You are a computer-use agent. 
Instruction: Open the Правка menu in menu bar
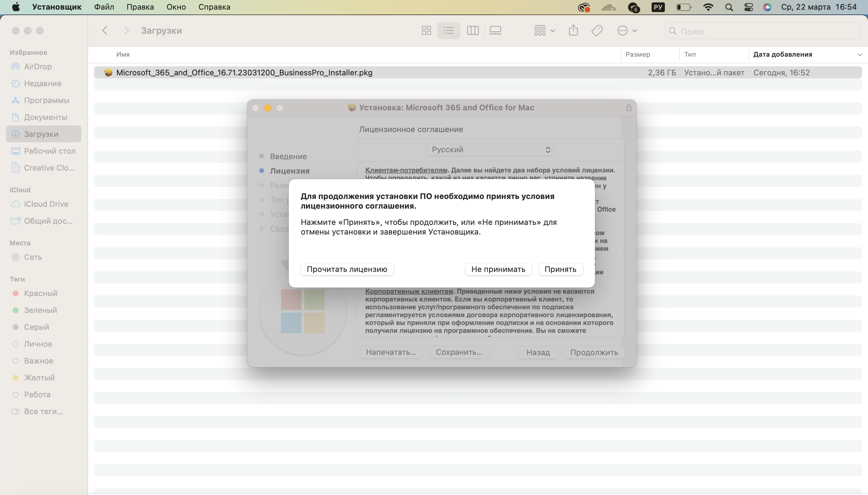140,7
